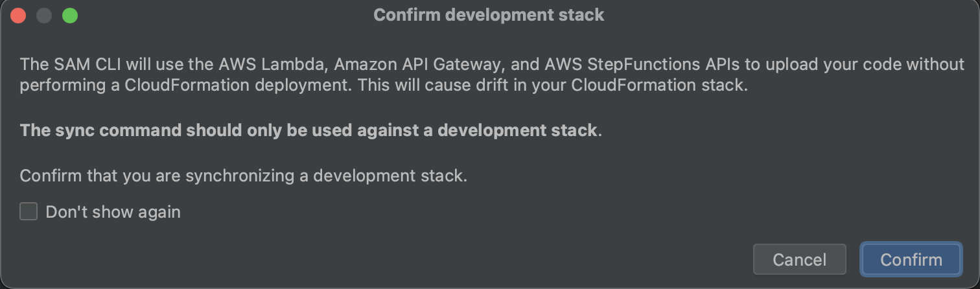Click the green zoom window button
The image size is (980, 289).
pos(70,16)
